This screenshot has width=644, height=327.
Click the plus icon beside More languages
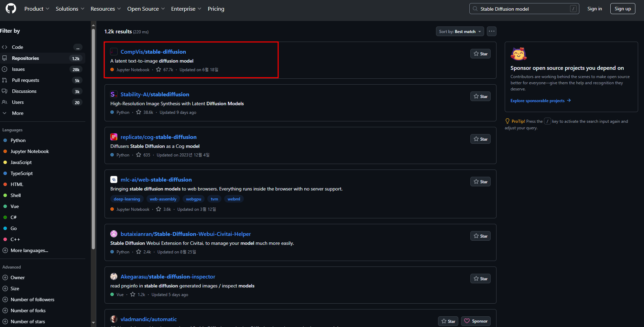[5, 250]
